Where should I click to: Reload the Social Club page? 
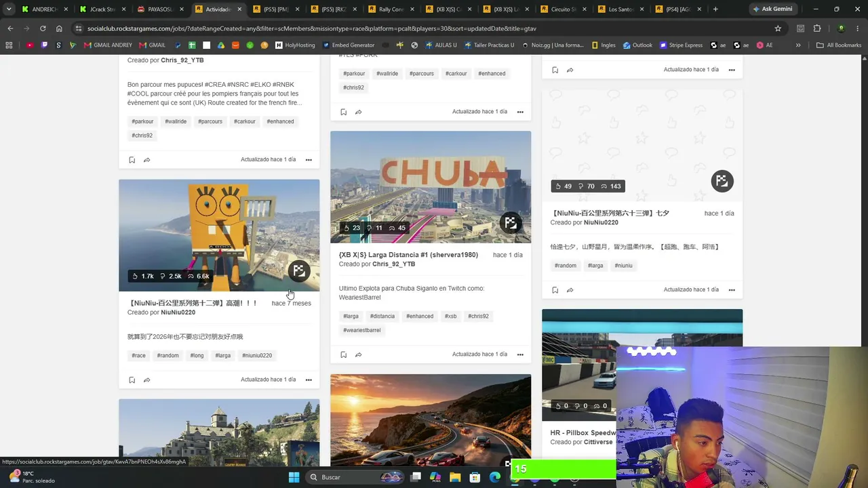pyautogui.click(x=43, y=28)
